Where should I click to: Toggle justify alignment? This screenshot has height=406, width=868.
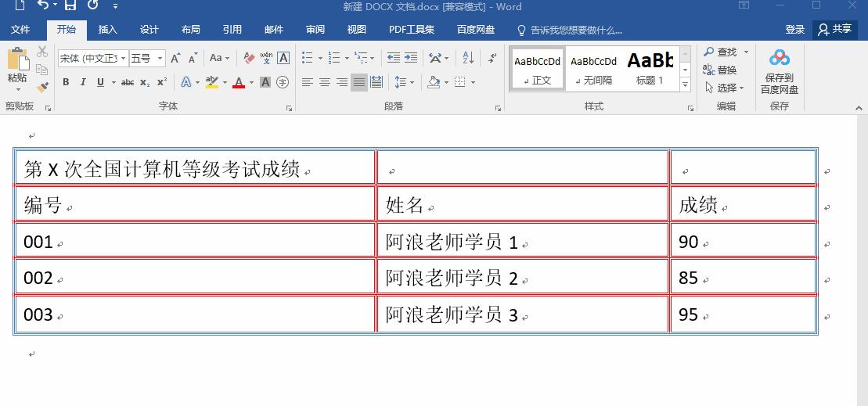point(359,82)
